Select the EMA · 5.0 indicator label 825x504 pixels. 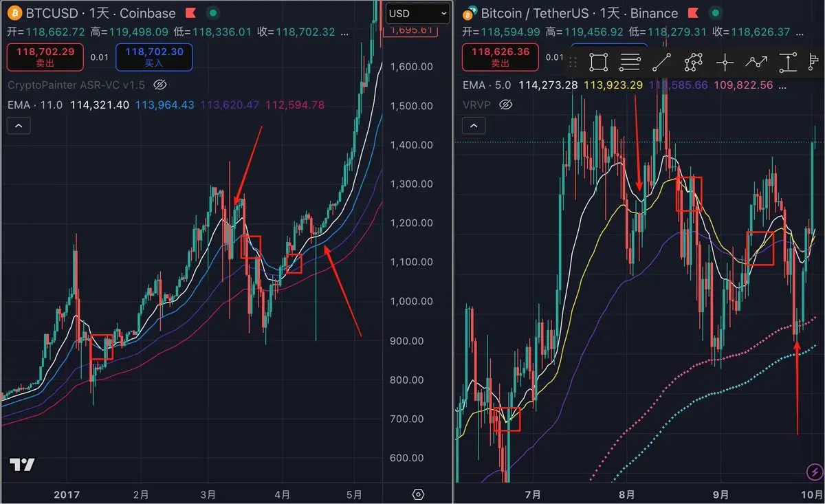click(x=487, y=85)
